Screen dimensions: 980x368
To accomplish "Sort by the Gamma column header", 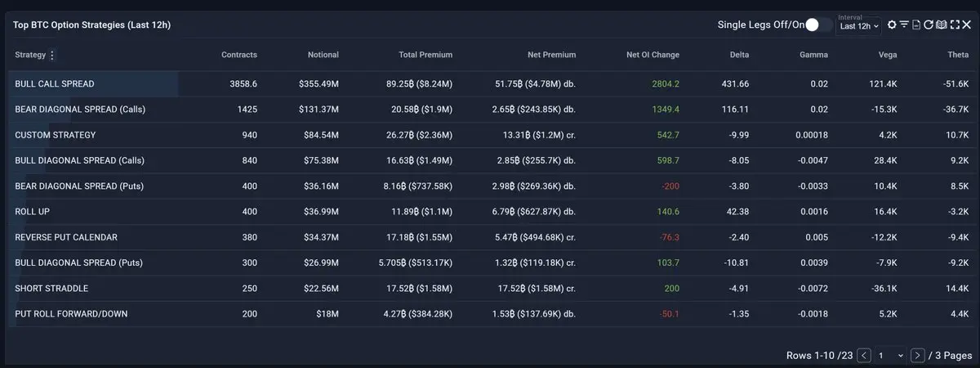I will pos(813,56).
